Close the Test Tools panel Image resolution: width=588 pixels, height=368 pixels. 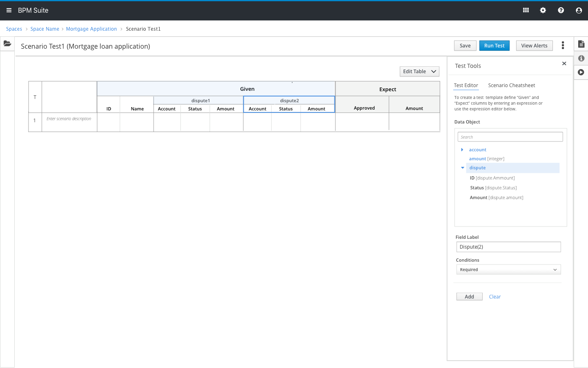tap(564, 63)
